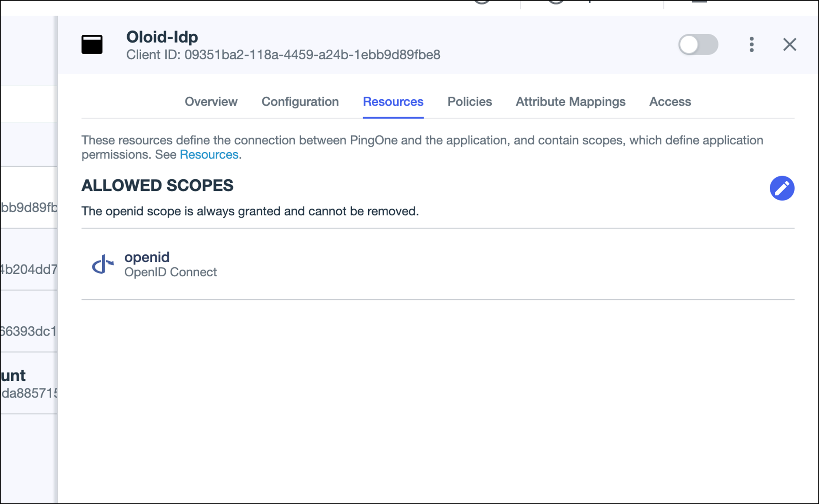The height and width of the screenshot is (504, 819).
Task: Switch to the Access tab
Action: tap(670, 102)
